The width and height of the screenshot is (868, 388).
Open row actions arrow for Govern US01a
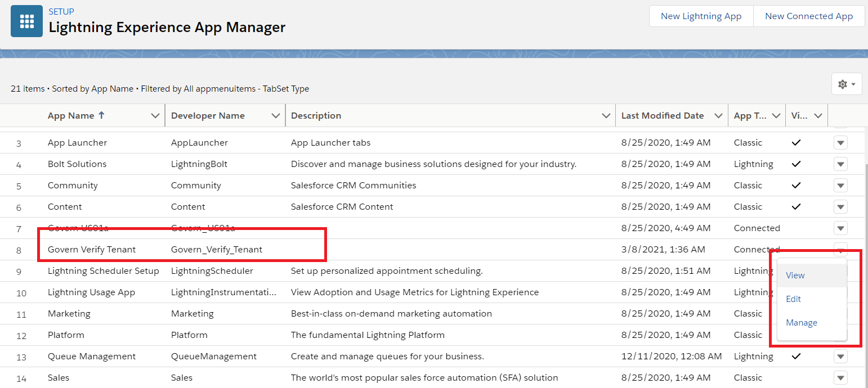point(840,228)
